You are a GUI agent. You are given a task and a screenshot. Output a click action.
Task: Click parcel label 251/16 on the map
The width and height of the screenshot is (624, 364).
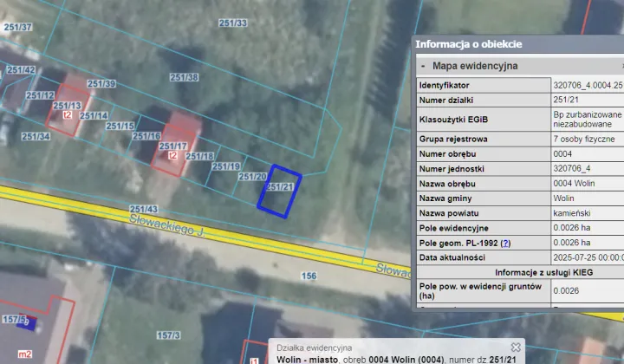(146, 136)
